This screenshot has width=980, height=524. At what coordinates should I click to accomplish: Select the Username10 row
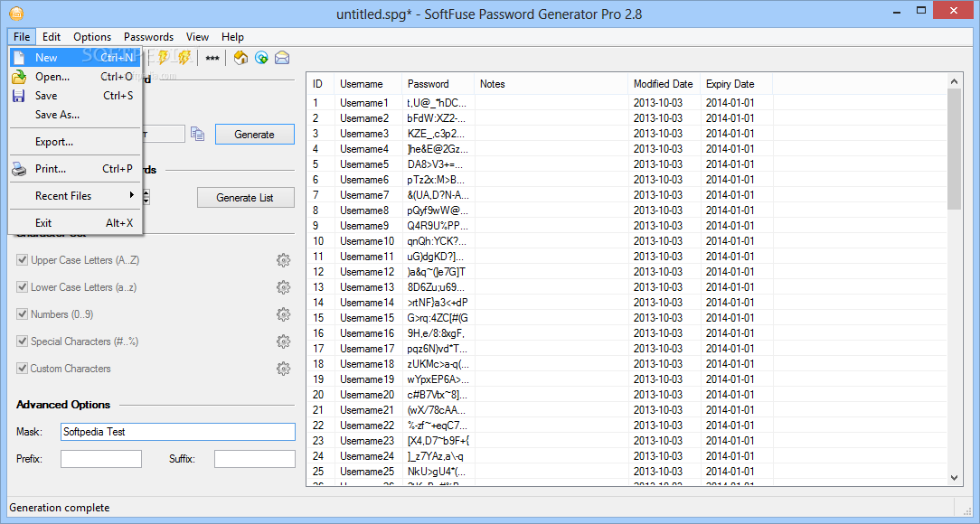627,241
